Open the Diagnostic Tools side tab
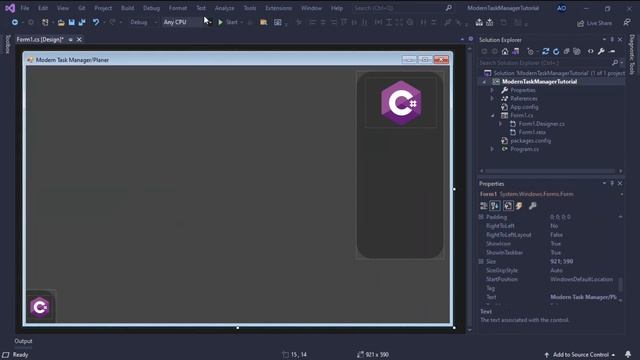Screen dimensions: 640x360 click(x=632, y=55)
